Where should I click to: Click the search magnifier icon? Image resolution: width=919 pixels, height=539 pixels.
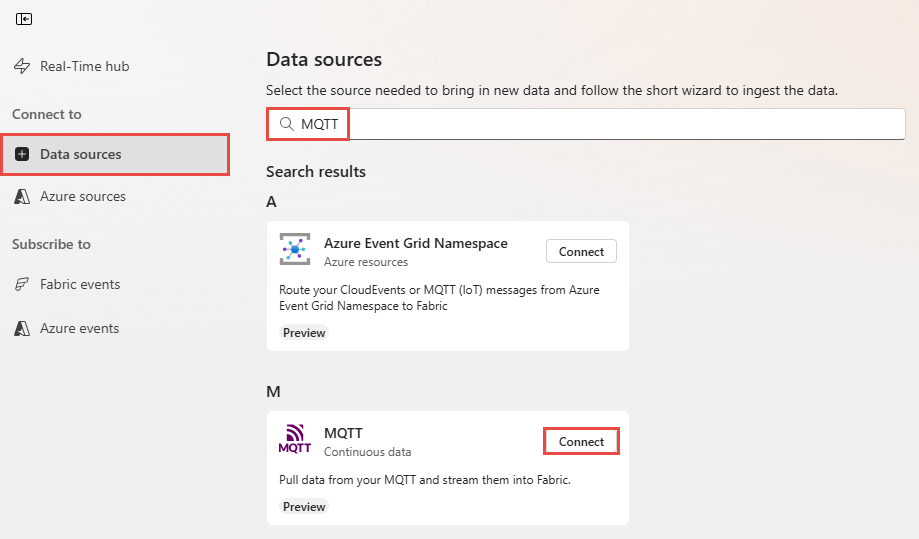pyautogui.click(x=287, y=124)
